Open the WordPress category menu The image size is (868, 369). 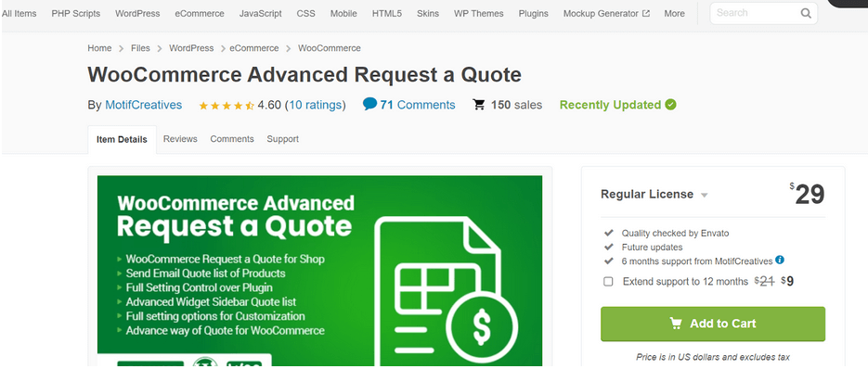(137, 13)
